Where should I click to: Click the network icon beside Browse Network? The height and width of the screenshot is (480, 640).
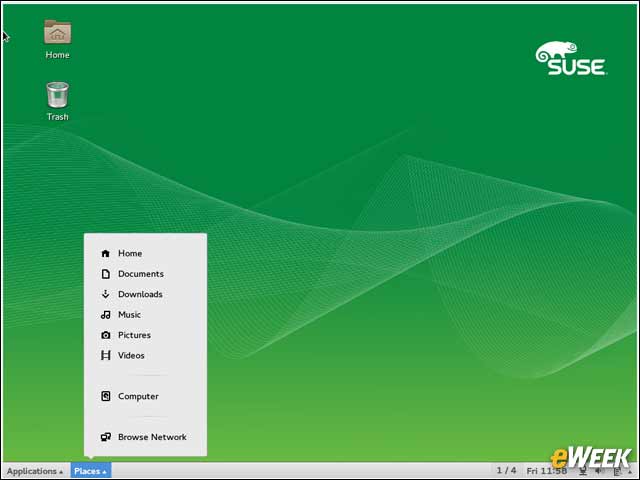tap(105, 437)
